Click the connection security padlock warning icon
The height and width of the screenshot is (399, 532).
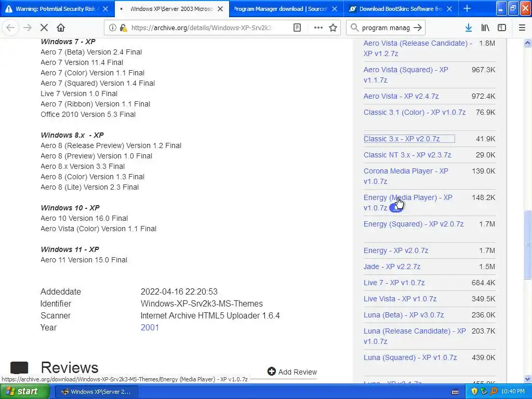124,28
